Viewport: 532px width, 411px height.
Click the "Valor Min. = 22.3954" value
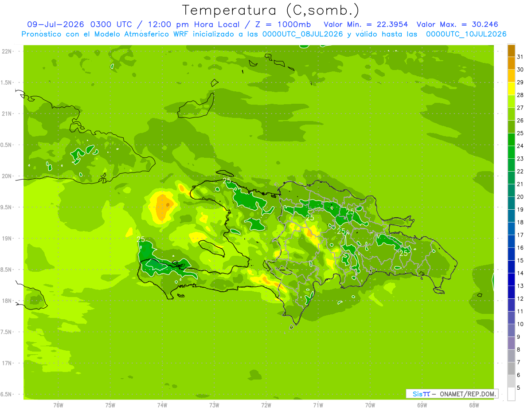click(x=366, y=24)
